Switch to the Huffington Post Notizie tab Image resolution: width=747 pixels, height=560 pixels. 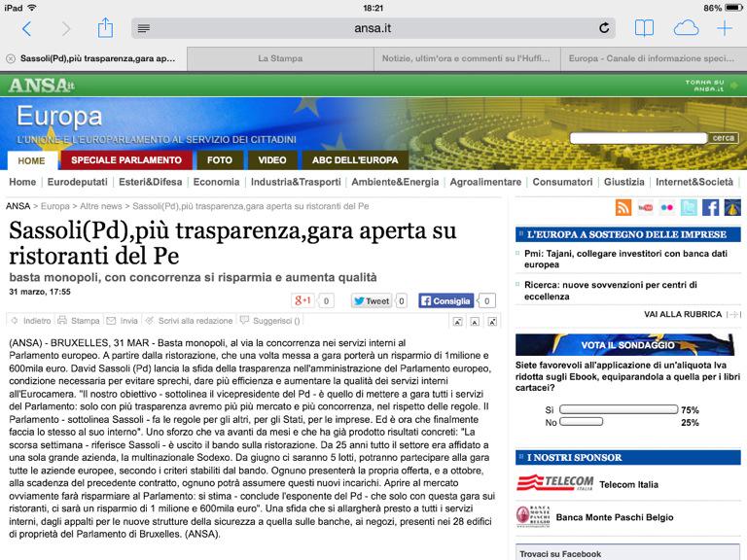467,58
